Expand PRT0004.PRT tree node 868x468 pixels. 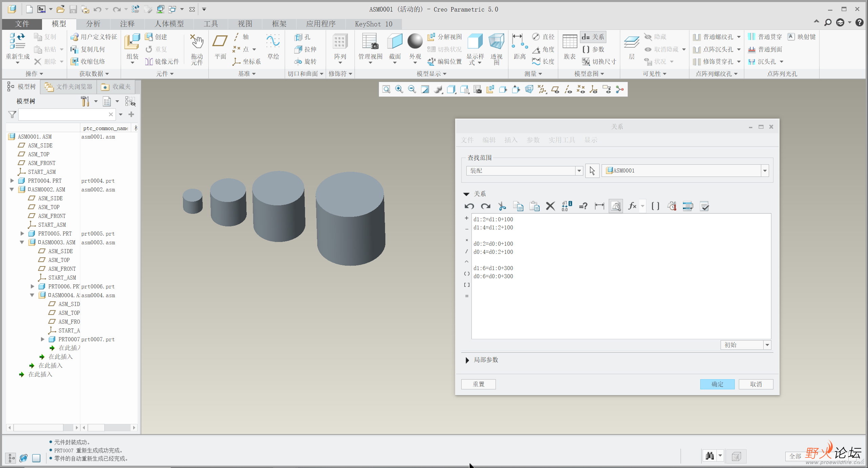point(12,181)
